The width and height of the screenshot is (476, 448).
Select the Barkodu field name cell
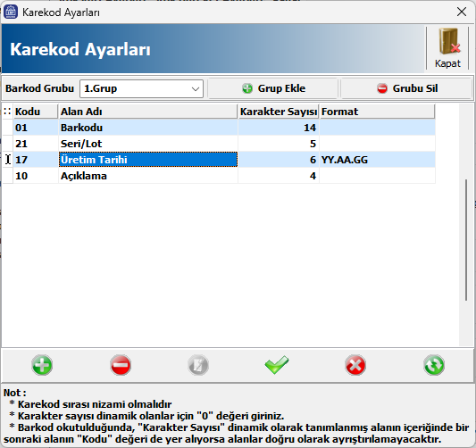148,128
